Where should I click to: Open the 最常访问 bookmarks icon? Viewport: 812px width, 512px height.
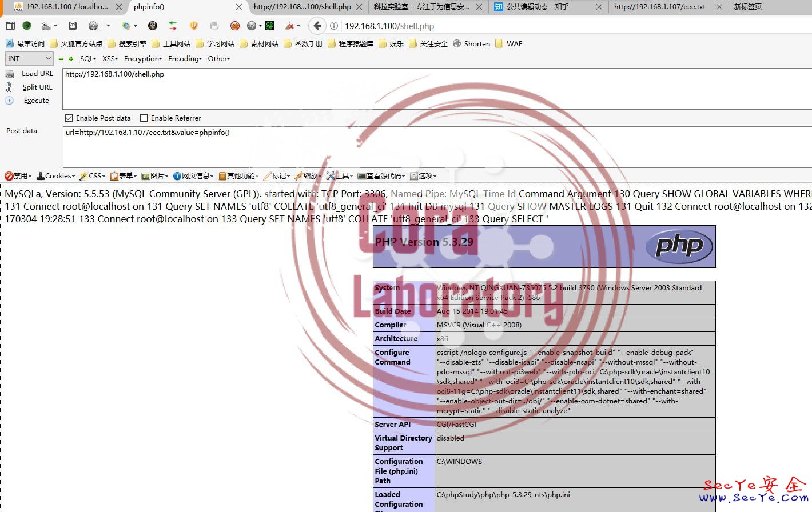tap(9, 43)
